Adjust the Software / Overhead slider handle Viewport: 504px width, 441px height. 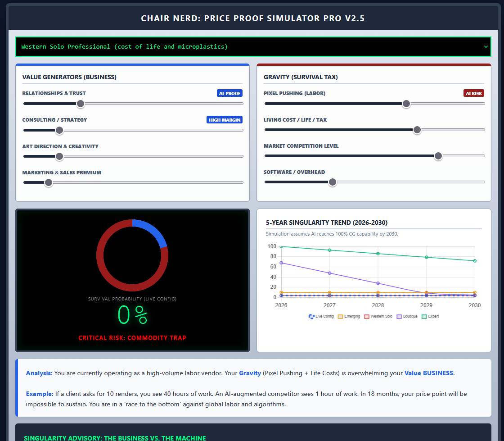[333, 182]
